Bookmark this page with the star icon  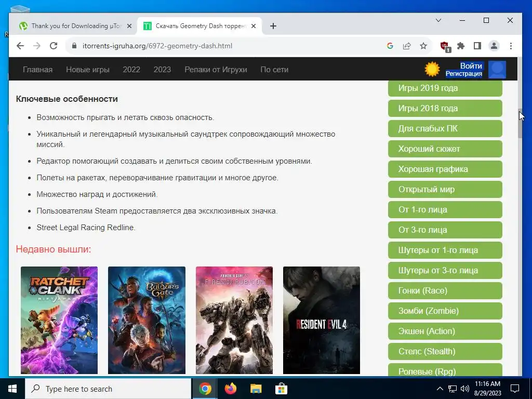tap(423, 46)
